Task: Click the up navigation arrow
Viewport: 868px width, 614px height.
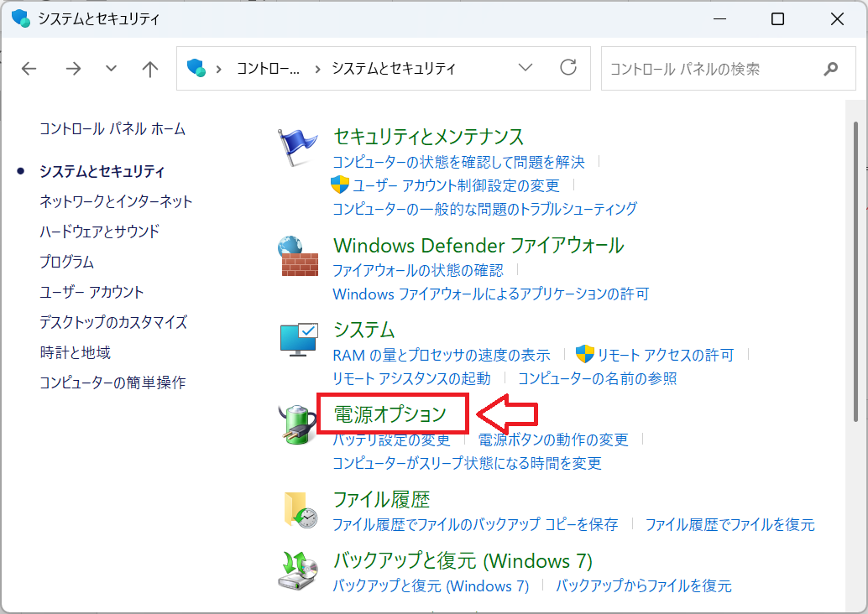Action: coord(149,68)
